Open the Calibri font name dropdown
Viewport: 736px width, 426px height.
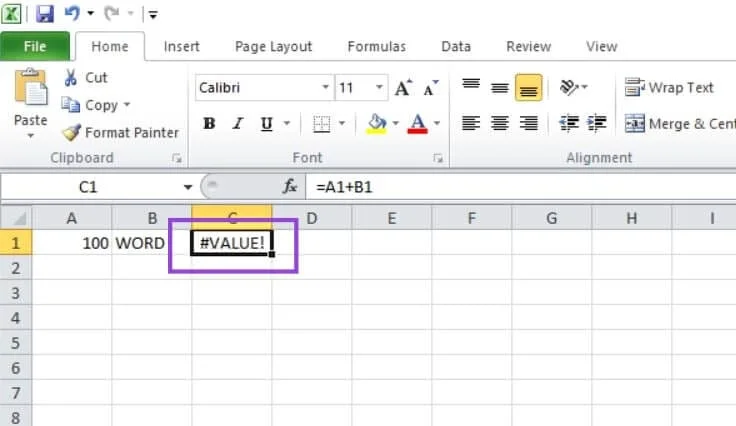coord(326,88)
